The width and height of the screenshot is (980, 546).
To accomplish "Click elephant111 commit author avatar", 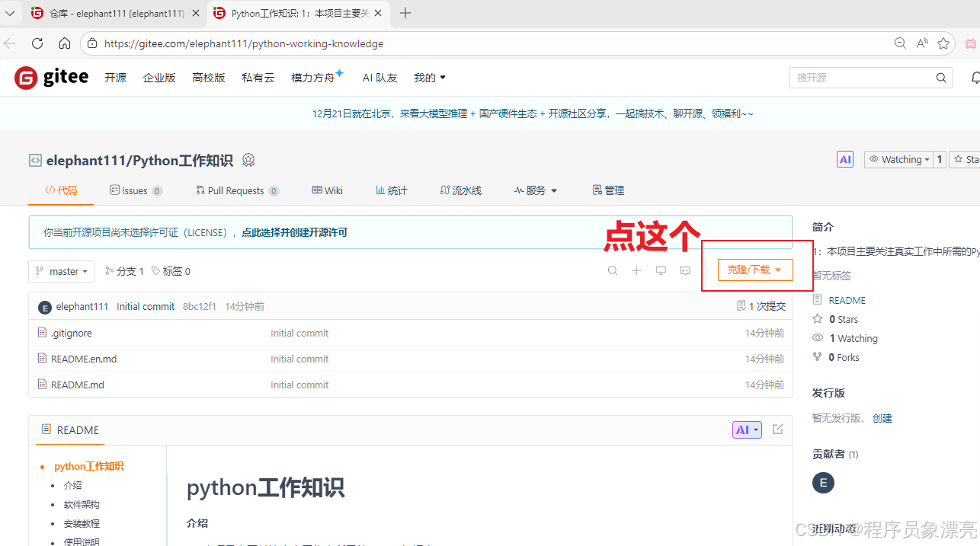I will (x=45, y=307).
